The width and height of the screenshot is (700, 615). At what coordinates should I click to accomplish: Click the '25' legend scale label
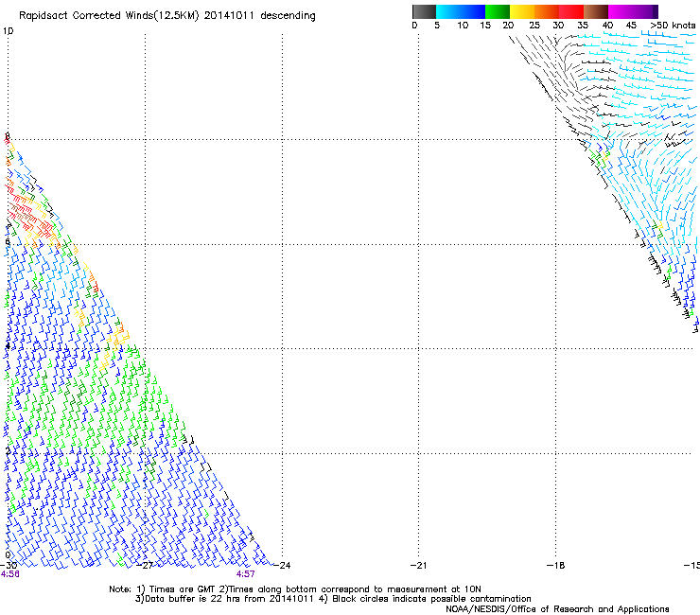click(x=534, y=26)
